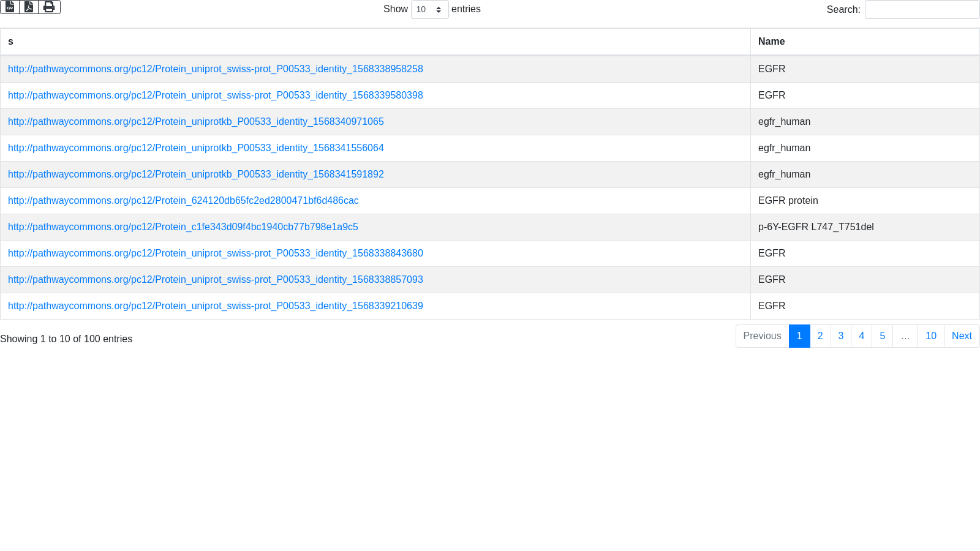This screenshot has height=551, width=980.
Task: Click the Next page button
Action: click(x=962, y=336)
